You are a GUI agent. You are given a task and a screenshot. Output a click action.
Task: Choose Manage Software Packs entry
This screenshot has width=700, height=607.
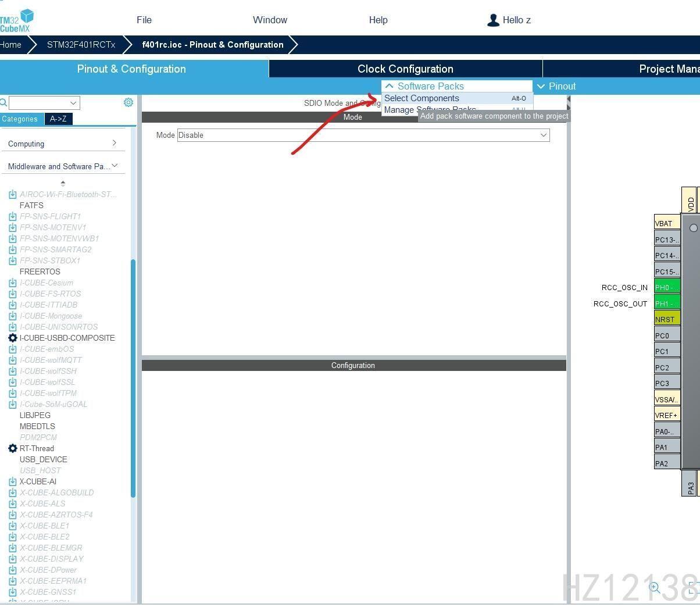coord(430,109)
